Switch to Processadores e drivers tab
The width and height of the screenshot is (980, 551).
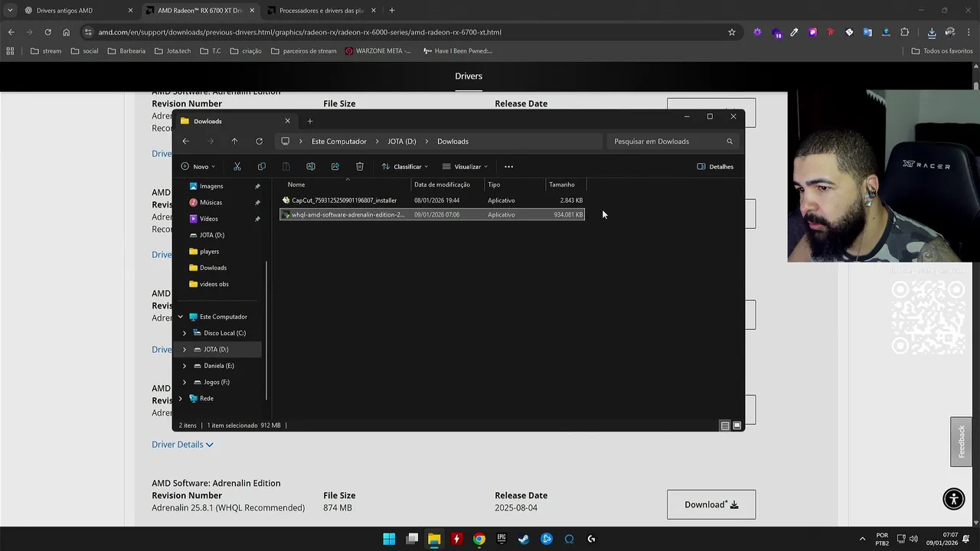click(321, 11)
